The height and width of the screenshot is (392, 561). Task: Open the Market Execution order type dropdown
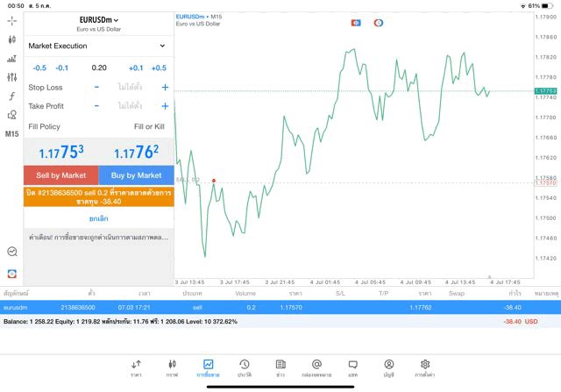click(x=98, y=46)
